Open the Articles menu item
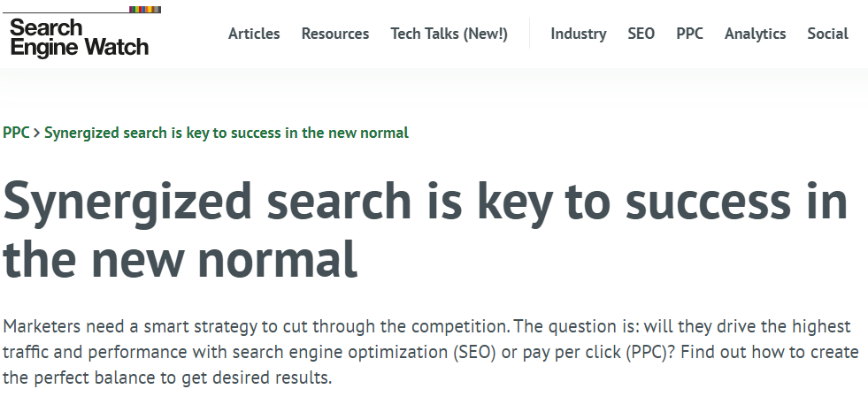 coord(254,34)
